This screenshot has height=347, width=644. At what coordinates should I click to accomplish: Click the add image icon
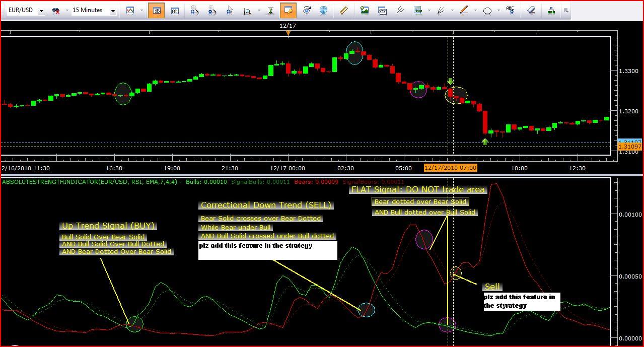365,10
